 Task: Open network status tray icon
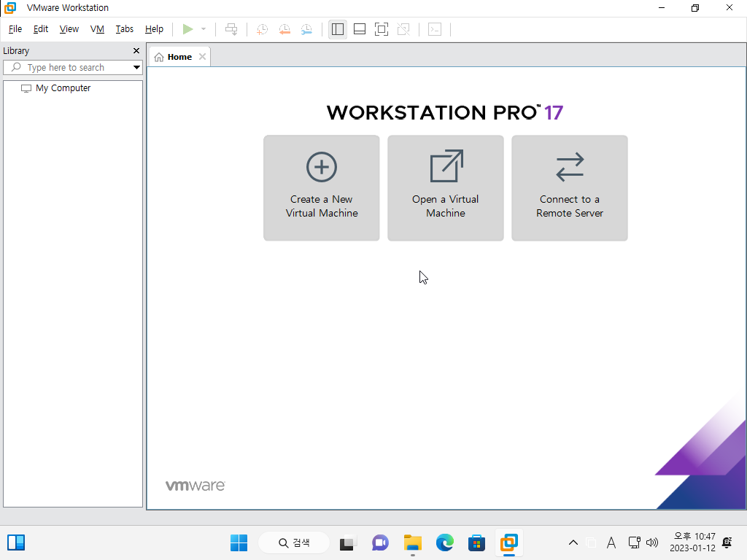(x=634, y=542)
